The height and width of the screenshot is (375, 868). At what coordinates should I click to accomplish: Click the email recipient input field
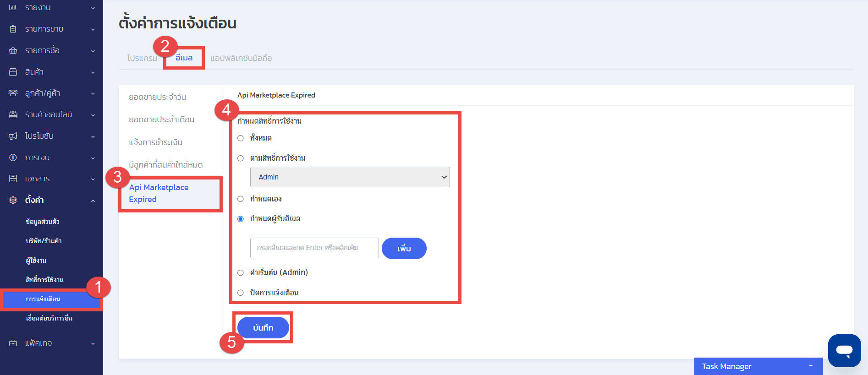[314, 248]
